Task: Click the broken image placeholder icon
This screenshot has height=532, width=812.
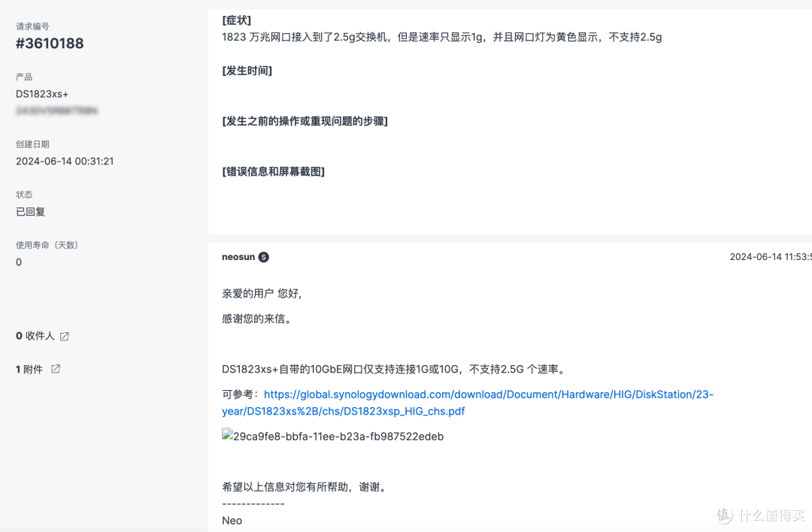Action: [x=226, y=436]
